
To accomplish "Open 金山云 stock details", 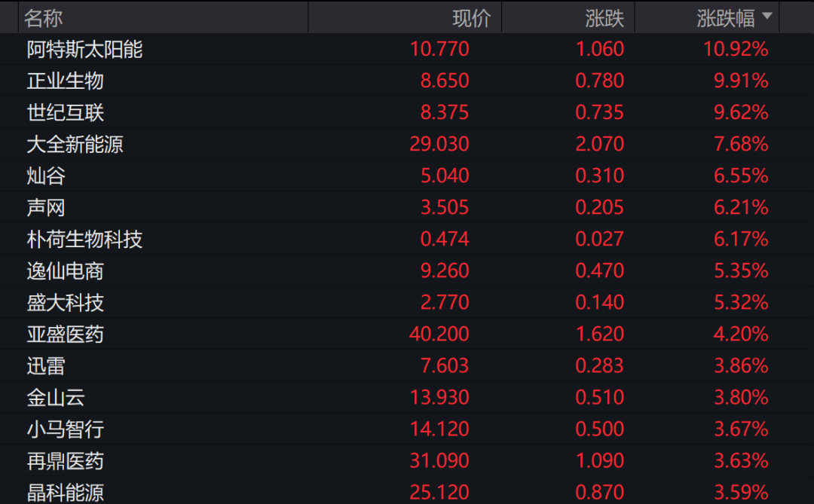I will tap(56, 398).
